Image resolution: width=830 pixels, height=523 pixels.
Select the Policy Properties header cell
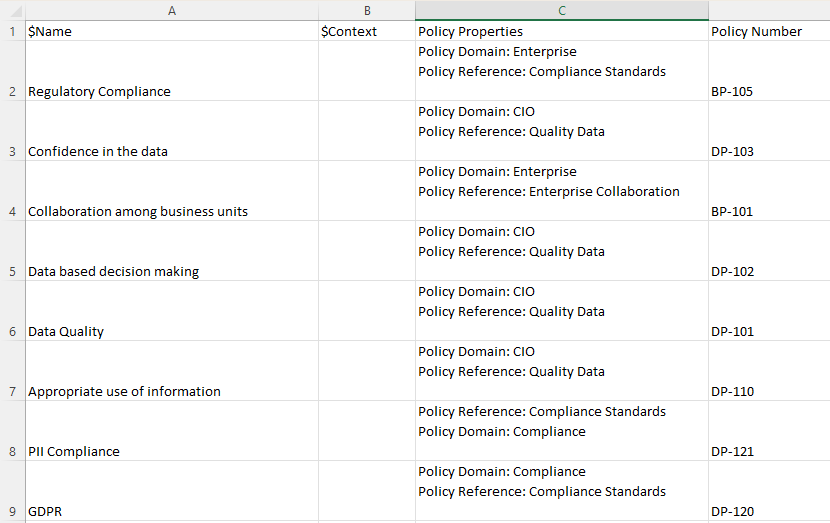tap(562, 31)
